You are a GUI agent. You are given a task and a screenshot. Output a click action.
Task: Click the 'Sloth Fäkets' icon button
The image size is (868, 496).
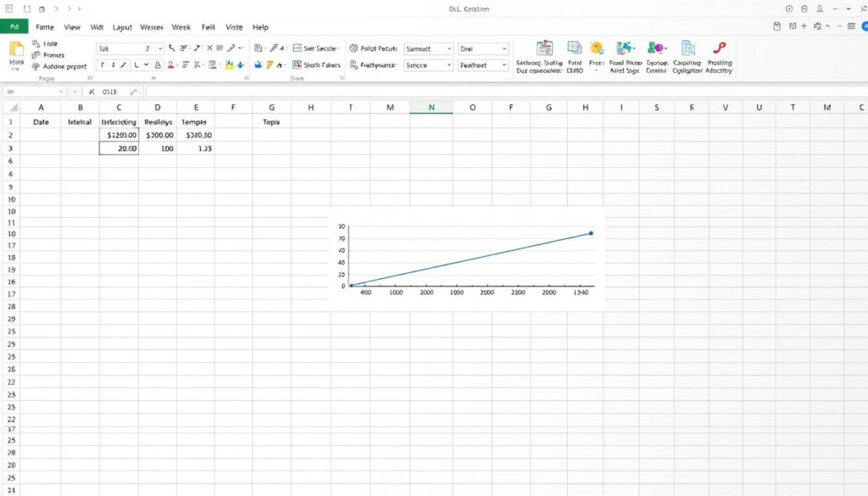[x=298, y=64]
